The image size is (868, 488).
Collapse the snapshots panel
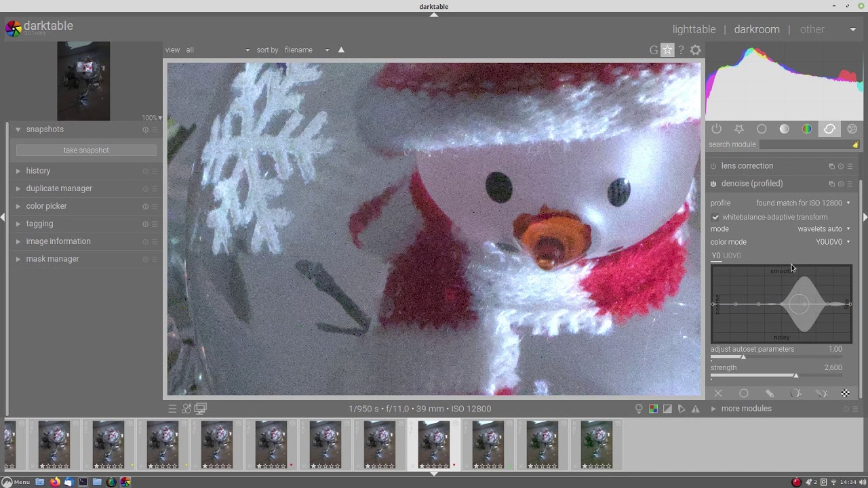click(x=45, y=129)
